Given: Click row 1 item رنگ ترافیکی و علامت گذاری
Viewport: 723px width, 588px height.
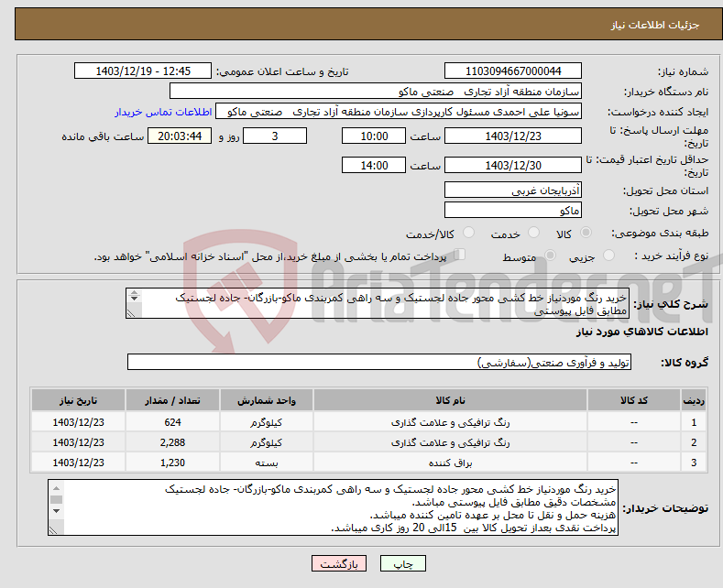Looking at the screenshot, I should (450, 422).
